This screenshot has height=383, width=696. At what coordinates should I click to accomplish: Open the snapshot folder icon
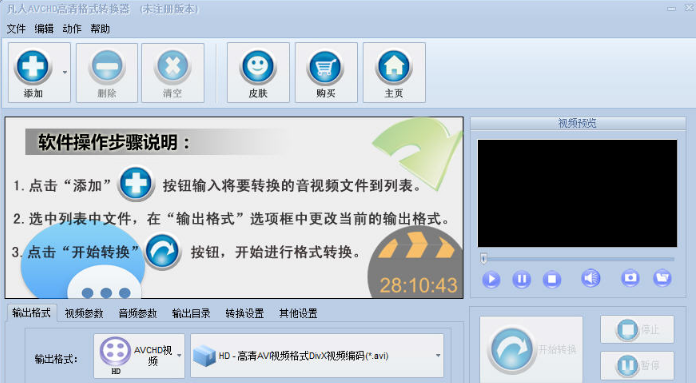662,278
